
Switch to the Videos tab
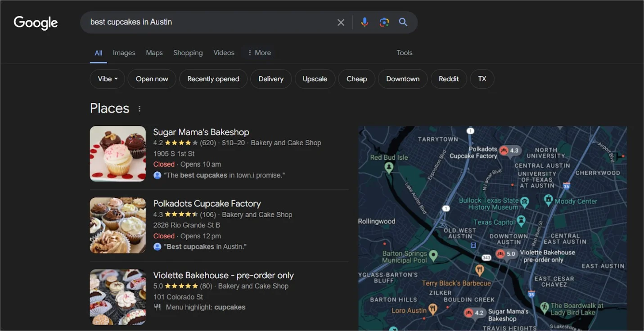click(x=224, y=53)
